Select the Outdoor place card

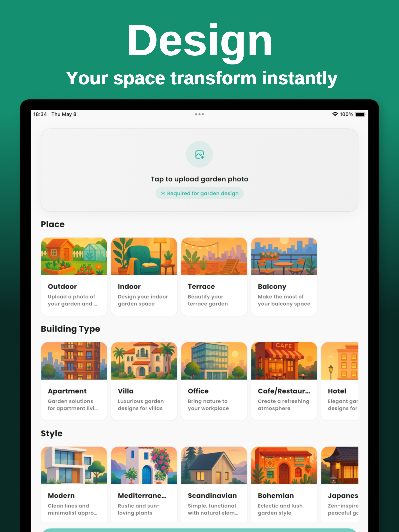click(x=74, y=277)
